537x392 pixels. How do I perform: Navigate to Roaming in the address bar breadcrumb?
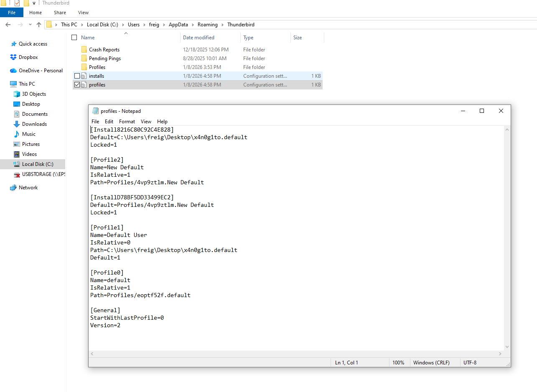[x=208, y=25]
